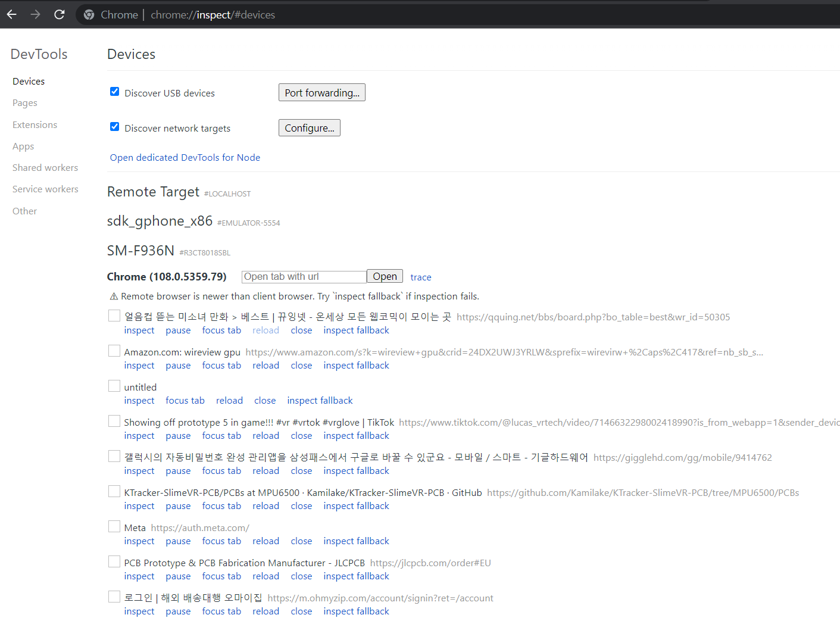
Task: Reload the gigglehd.com tab
Action: click(266, 471)
